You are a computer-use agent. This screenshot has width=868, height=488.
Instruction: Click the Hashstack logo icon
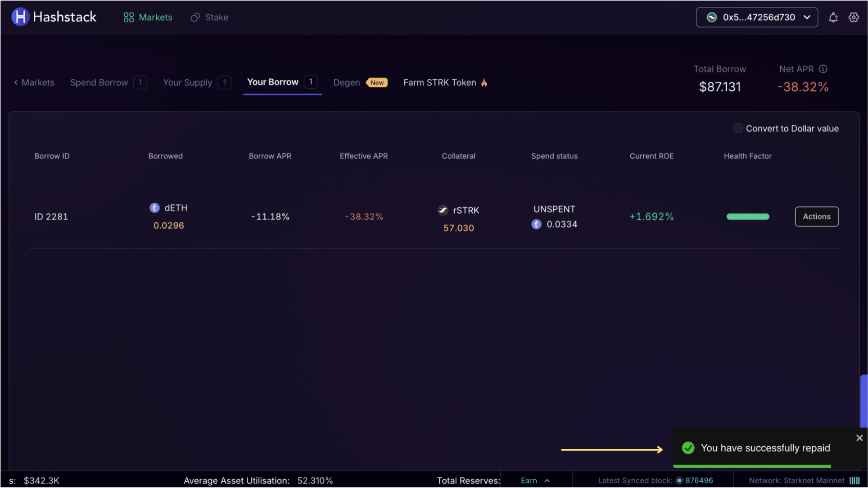pyautogui.click(x=20, y=17)
